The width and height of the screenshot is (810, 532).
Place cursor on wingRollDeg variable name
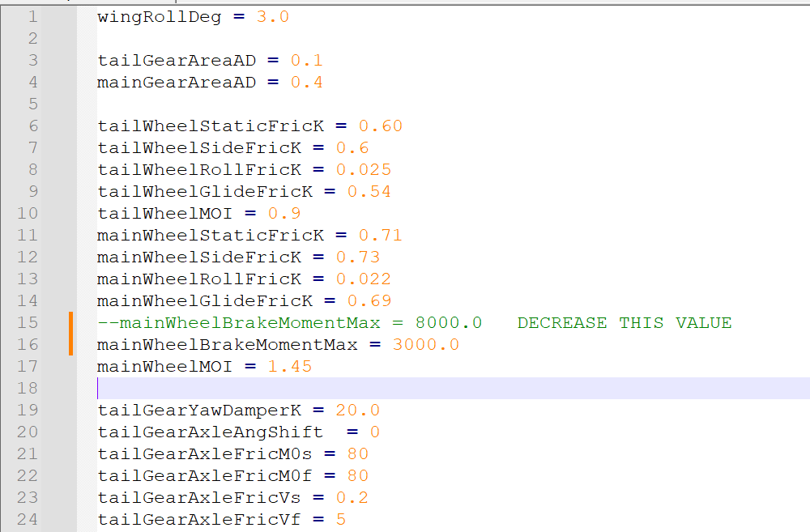159,16
